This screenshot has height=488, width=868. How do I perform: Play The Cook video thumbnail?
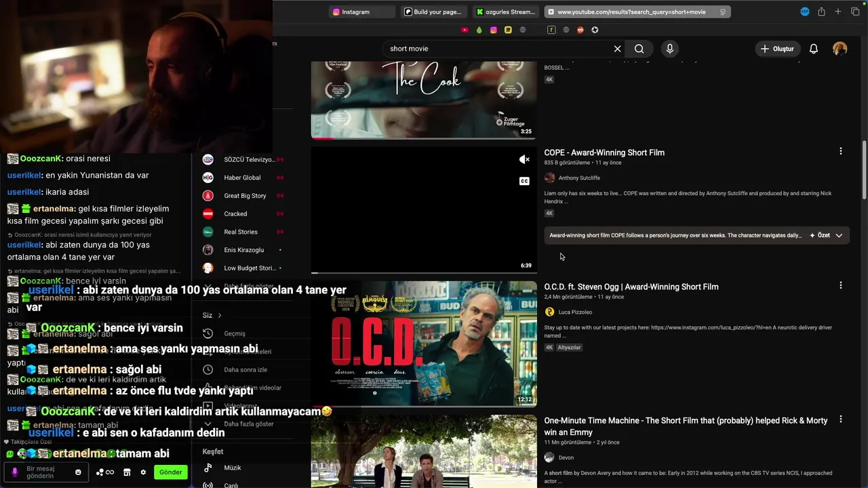(x=424, y=100)
